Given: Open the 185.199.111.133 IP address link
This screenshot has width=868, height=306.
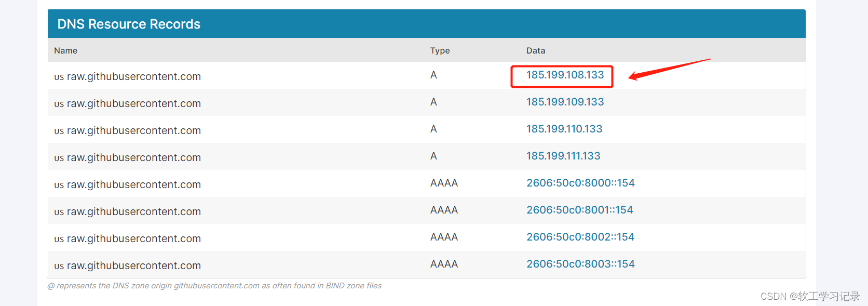Looking at the screenshot, I should pos(563,156).
